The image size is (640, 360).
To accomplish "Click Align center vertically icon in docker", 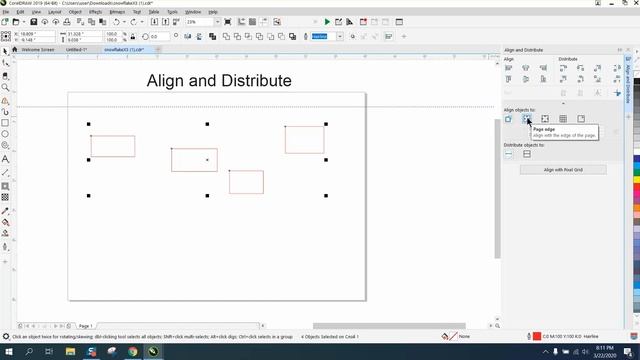I will tap(526, 79).
